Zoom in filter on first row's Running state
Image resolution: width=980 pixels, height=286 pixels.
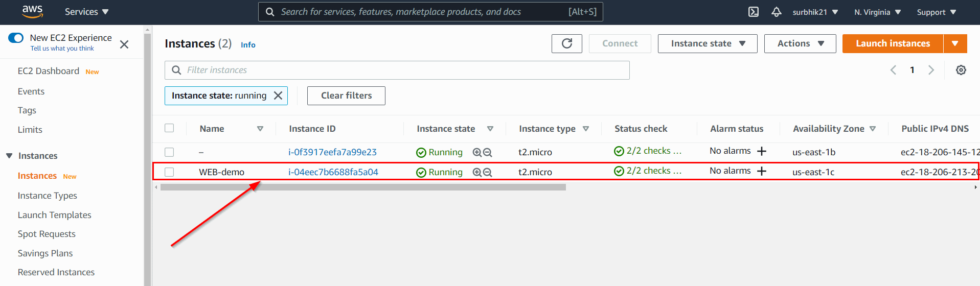(477, 152)
